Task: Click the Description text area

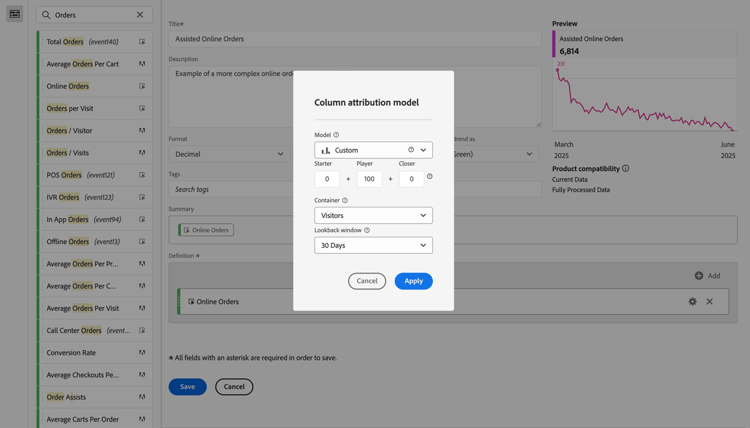Action: point(355,97)
